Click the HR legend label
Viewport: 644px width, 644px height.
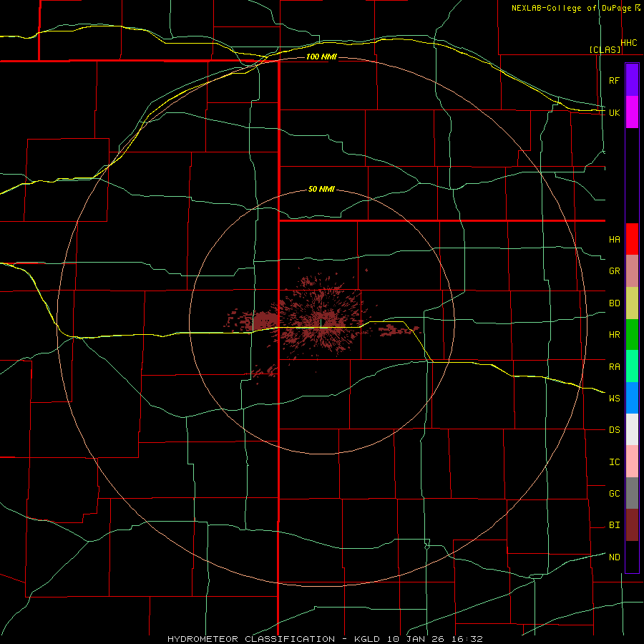pyautogui.click(x=614, y=335)
